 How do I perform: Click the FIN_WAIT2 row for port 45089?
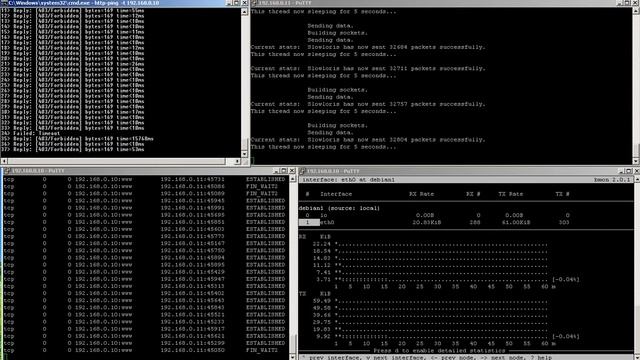coord(141,193)
